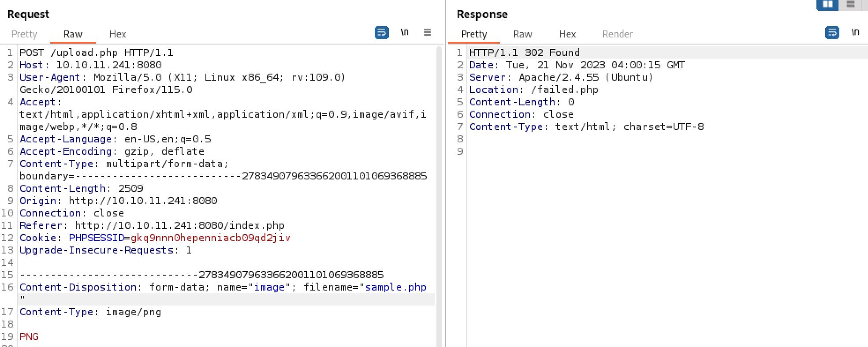Switch to the stacked horizontal layout icon
The height and width of the screenshot is (347, 868).
(850, 4)
